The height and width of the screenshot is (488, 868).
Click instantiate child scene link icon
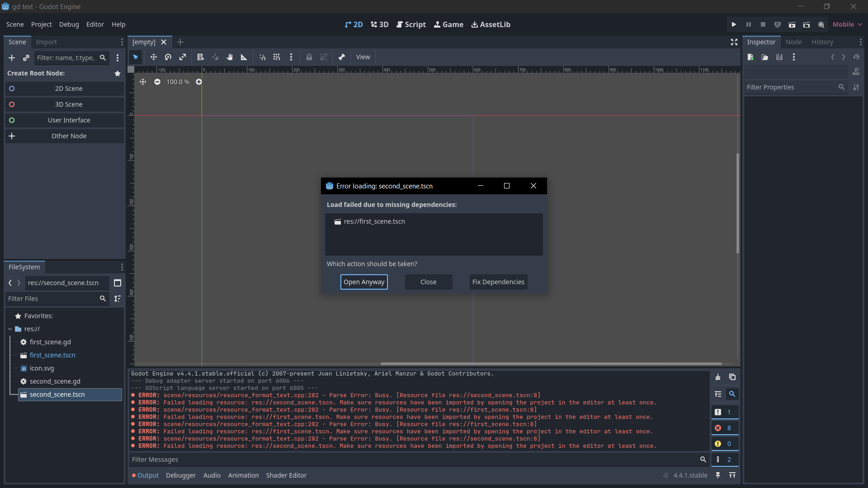point(26,58)
